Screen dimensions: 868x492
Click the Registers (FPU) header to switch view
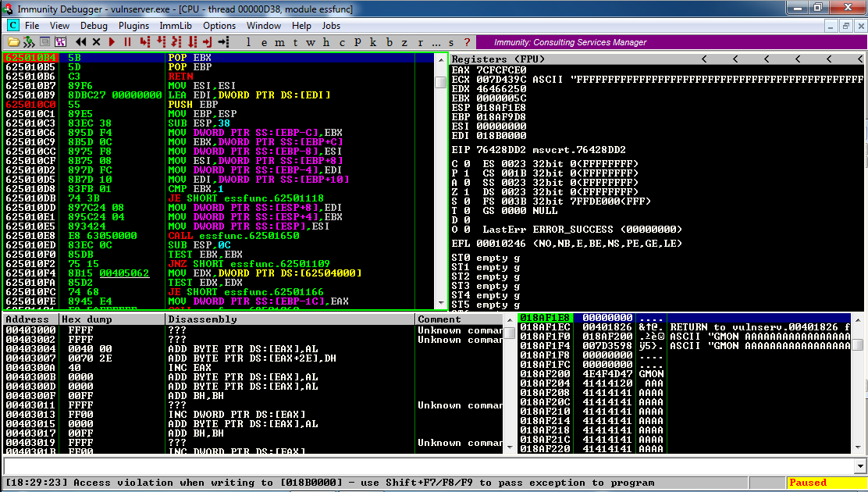[500, 59]
